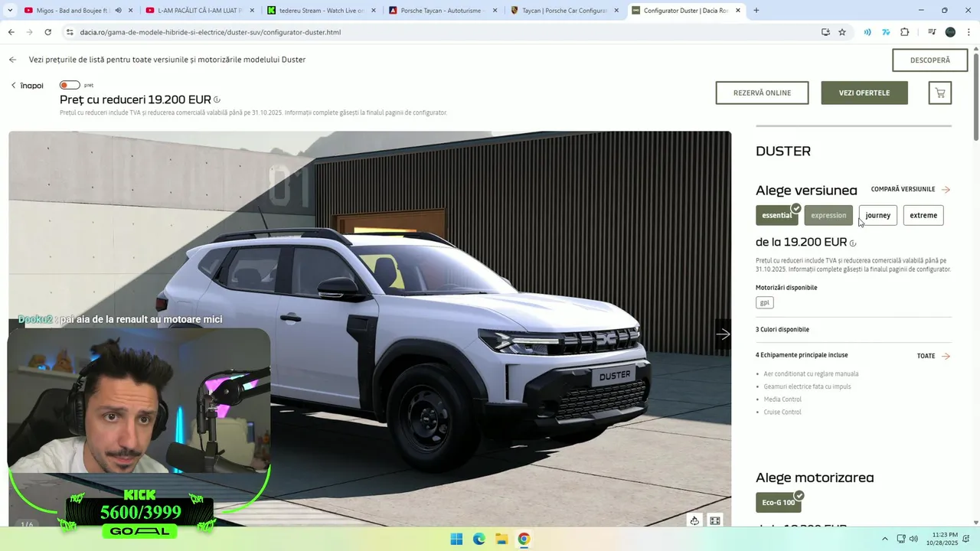
Task: Click VEZI OFERTELE button
Action: coord(864,93)
